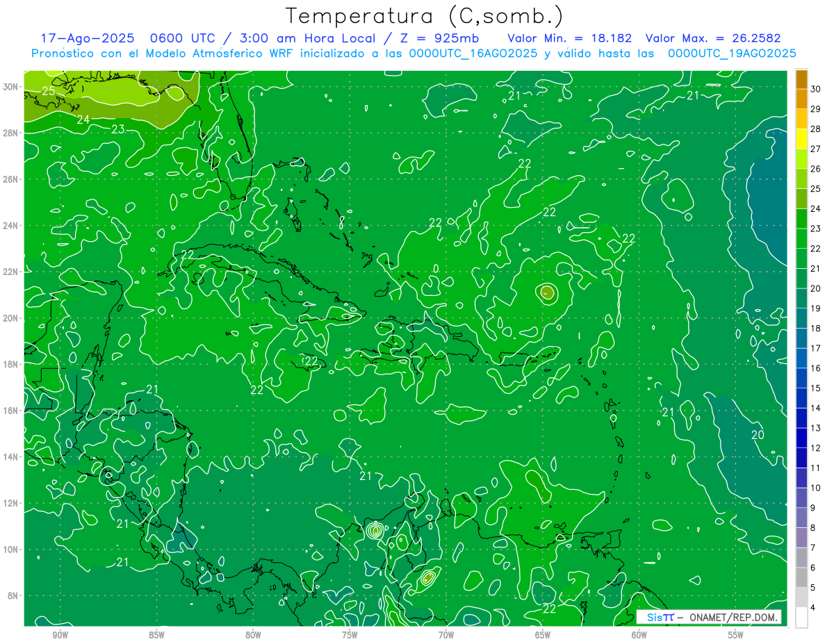Click the "55W" longitude axis label

point(736,635)
